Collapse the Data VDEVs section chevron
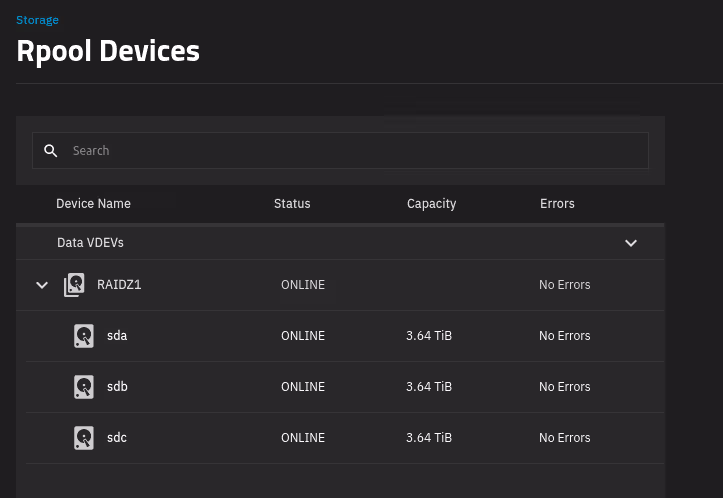Image resolution: width=723 pixels, height=498 pixels. pos(631,243)
